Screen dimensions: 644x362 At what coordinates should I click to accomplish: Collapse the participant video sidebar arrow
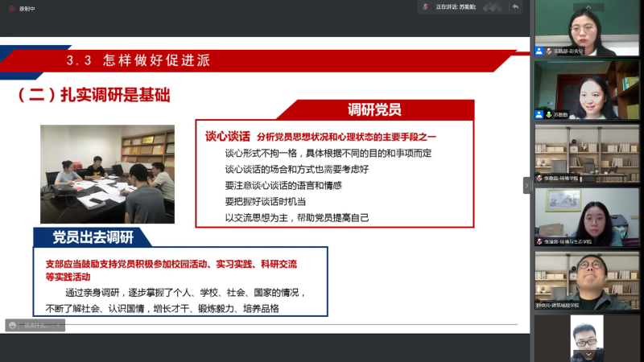[x=526, y=186]
